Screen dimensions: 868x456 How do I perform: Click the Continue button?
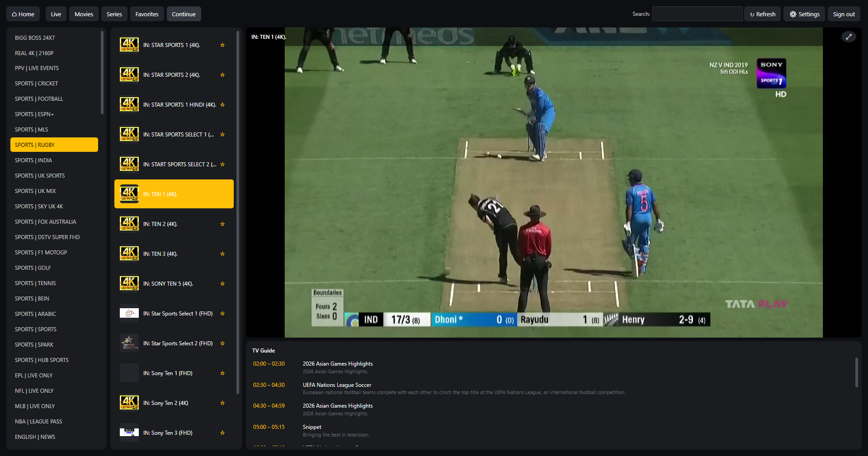(184, 14)
